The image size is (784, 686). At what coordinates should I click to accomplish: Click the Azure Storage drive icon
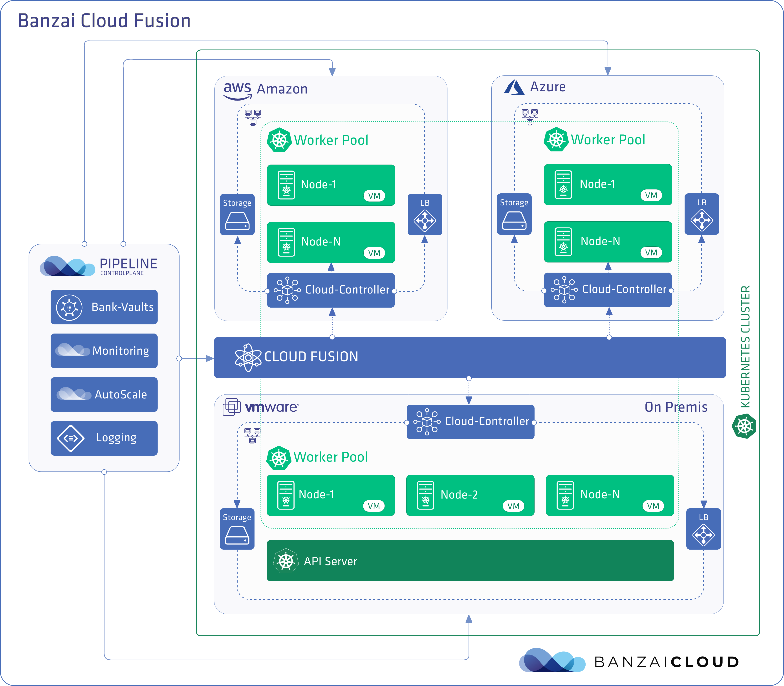[x=514, y=221]
